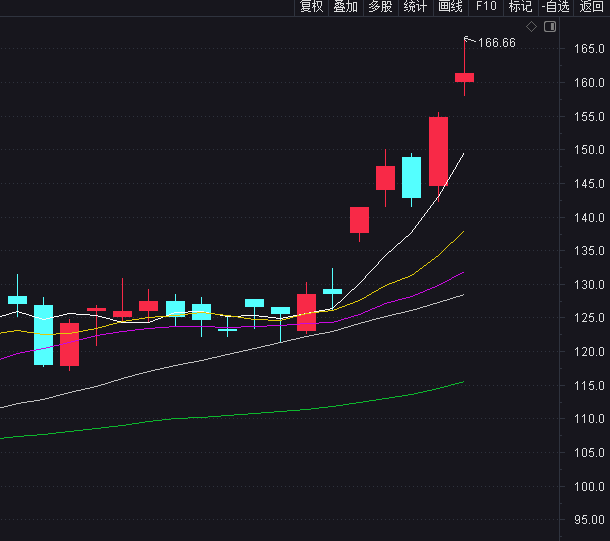Click the 166.66 high price label
The width and height of the screenshot is (610, 541).
[497, 43]
